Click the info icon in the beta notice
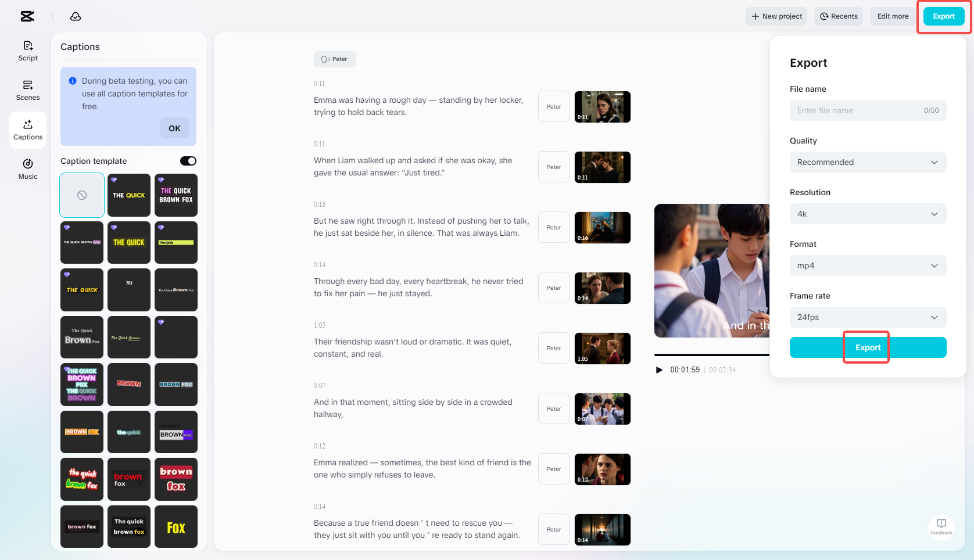This screenshot has width=974, height=560. click(x=73, y=80)
